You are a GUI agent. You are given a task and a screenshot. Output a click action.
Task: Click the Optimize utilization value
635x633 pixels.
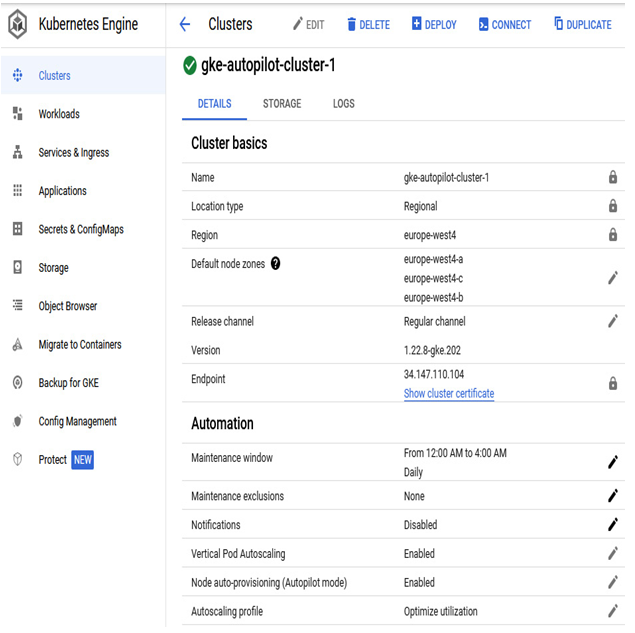pyautogui.click(x=441, y=611)
